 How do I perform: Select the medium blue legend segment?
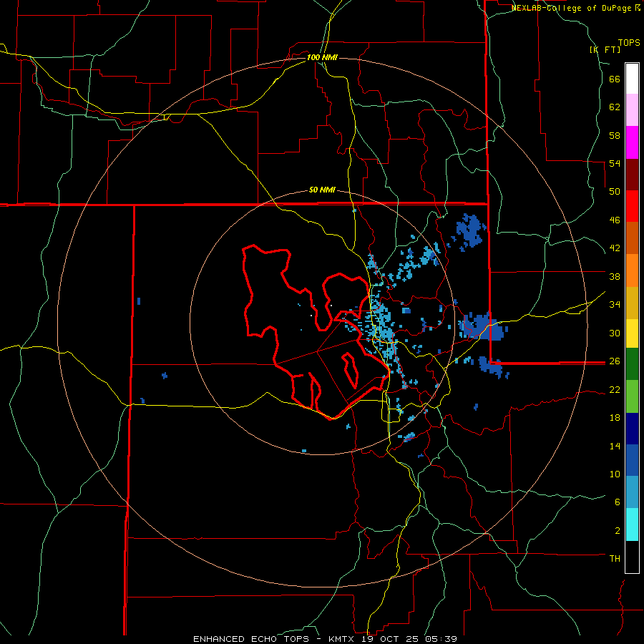pyautogui.click(x=632, y=460)
